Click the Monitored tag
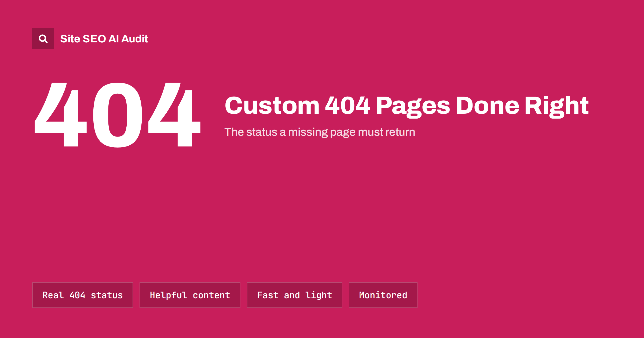Image resolution: width=644 pixels, height=338 pixels. point(383,295)
